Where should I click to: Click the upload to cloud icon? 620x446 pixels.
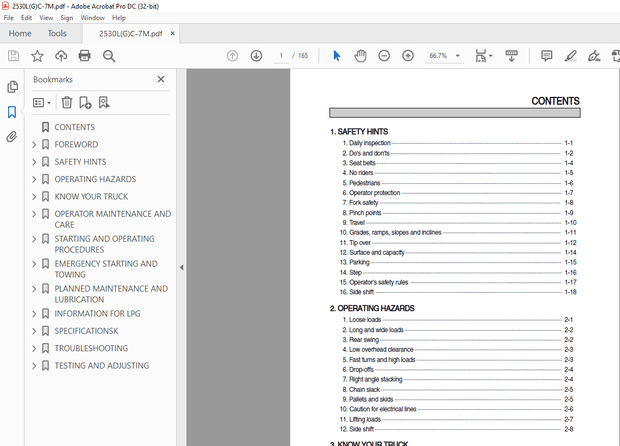click(x=61, y=56)
